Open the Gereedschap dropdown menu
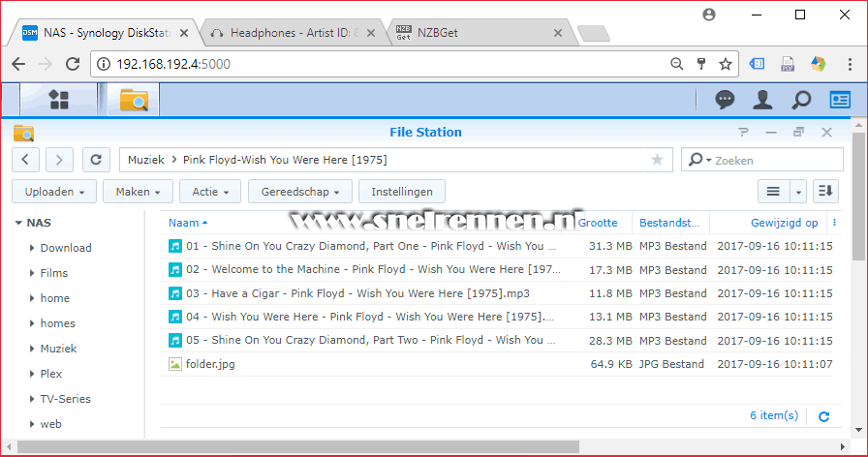Screen dimensions: 868x457 coord(300,192)
